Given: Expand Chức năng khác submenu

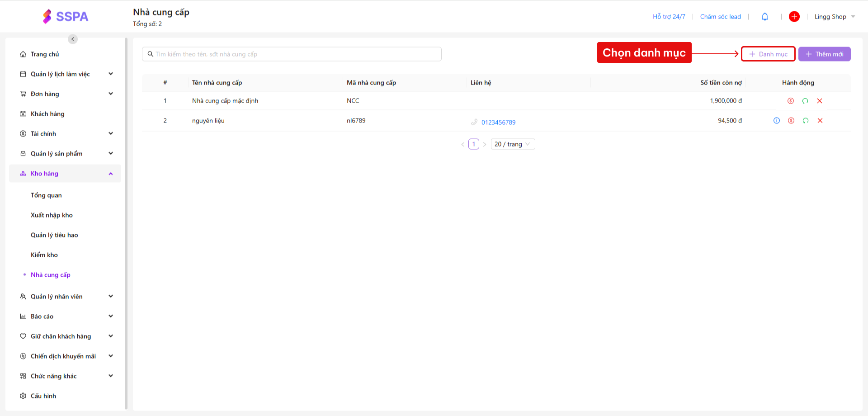Looking at the screenshot, I should (x=111, y=376).
